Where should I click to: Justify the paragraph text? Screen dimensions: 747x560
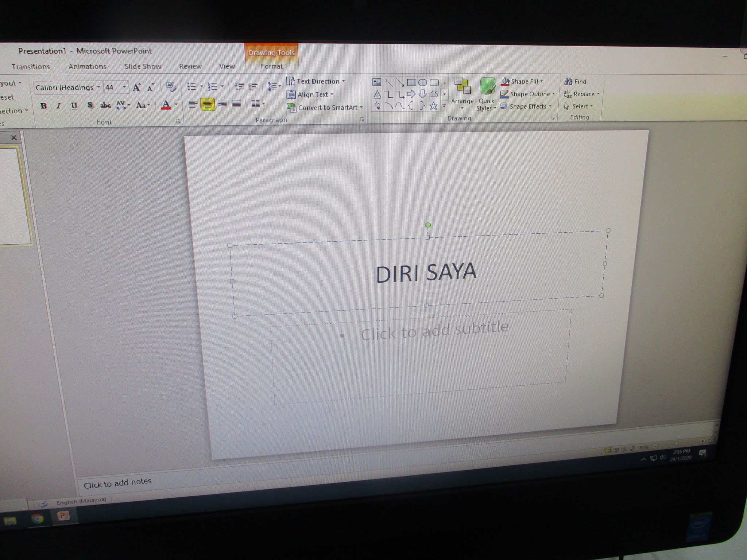pos(236,104)
